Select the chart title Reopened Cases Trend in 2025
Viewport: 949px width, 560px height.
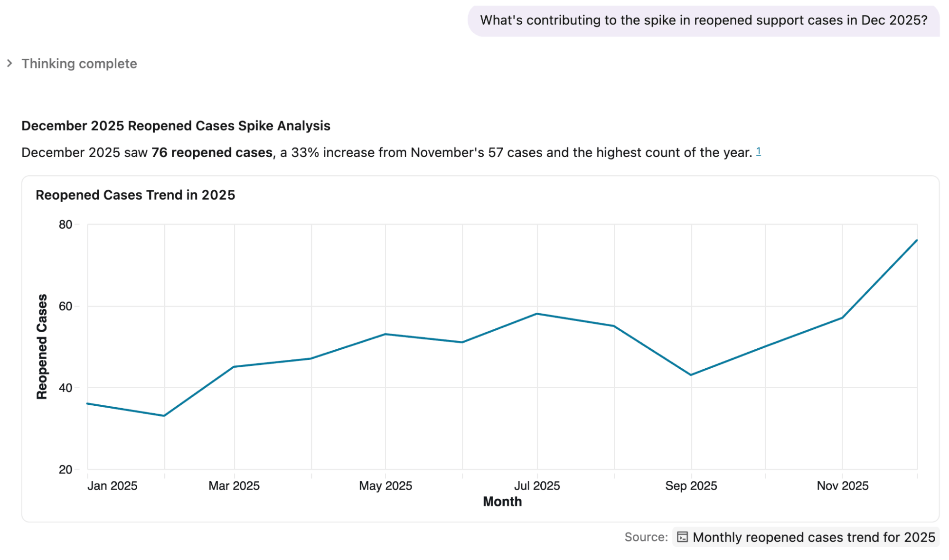pos(136,195)
